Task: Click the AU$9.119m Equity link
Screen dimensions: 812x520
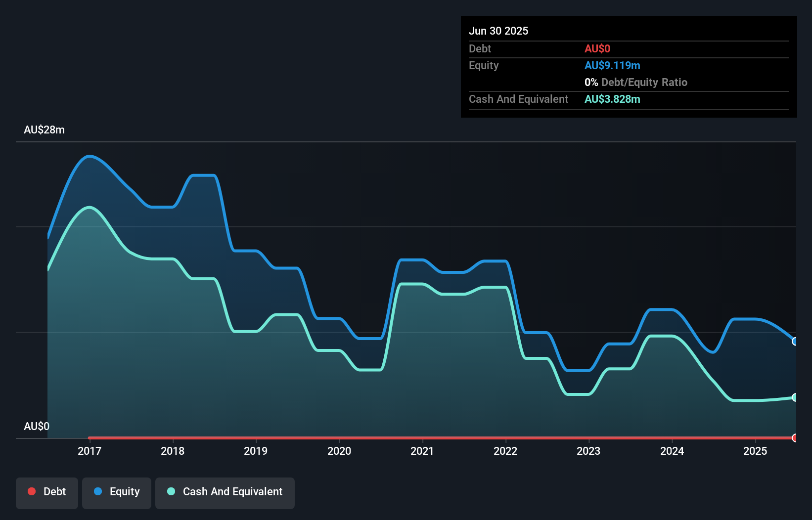Action: pos(612,65)
